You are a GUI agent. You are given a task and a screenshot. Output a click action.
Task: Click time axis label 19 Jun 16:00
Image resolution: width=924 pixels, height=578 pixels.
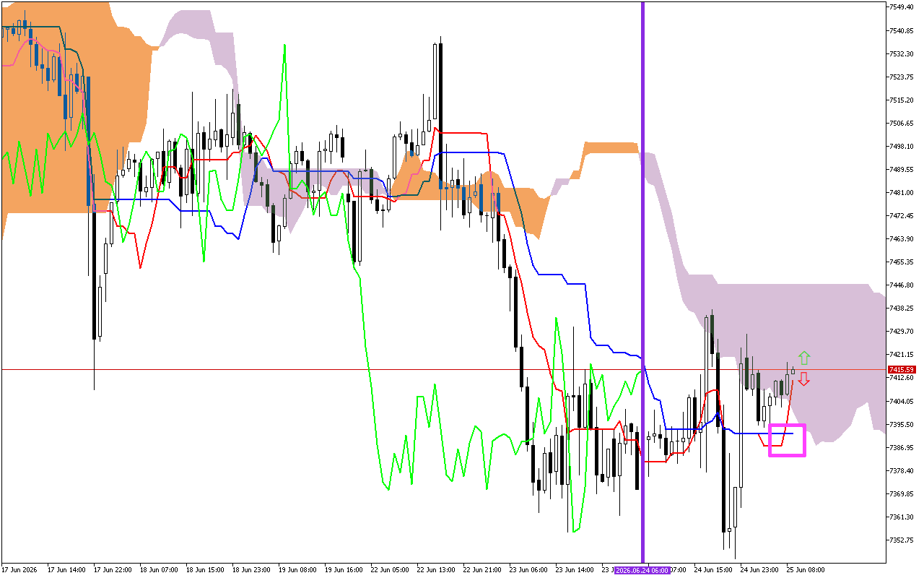[344, 570]
